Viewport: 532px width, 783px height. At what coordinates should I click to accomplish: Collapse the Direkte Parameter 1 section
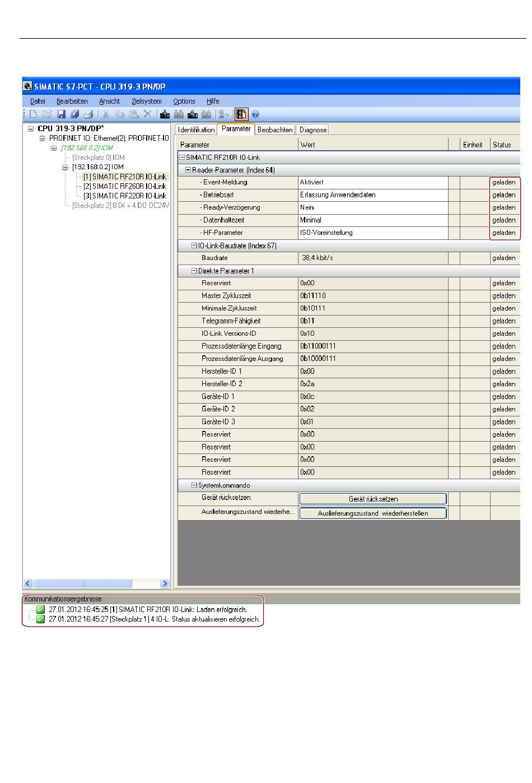click(x=194, y=271)
